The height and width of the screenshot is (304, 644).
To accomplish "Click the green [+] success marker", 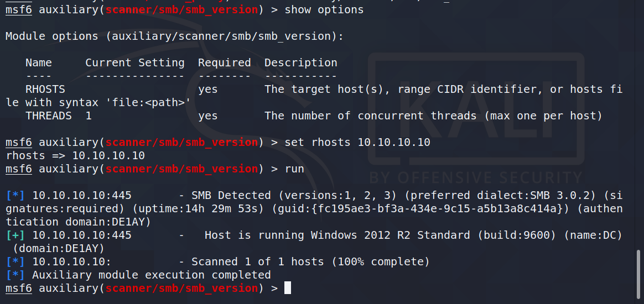I will tap(15, 235).
